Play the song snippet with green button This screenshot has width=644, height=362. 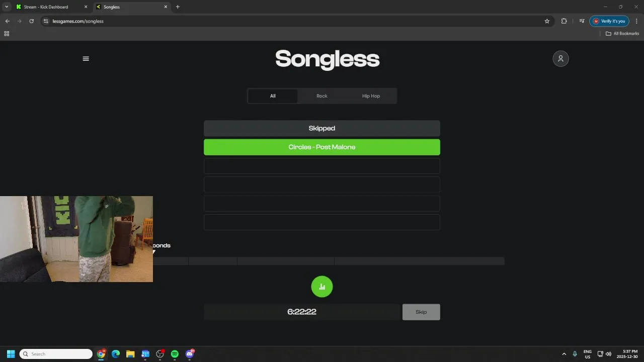322,287
